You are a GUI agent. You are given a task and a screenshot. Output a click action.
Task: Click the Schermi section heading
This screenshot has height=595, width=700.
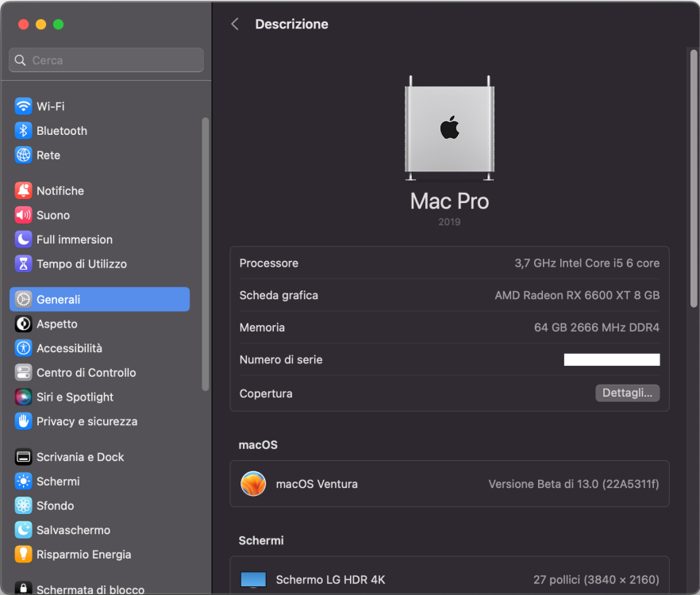pyautogui.click(x=261, y=540)
